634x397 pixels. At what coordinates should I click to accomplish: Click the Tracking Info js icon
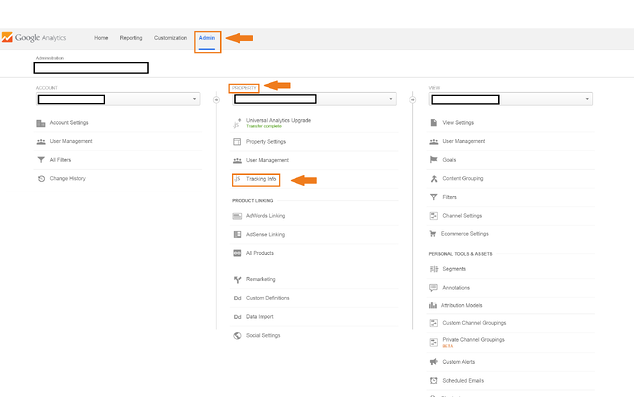tap(238, 179)
